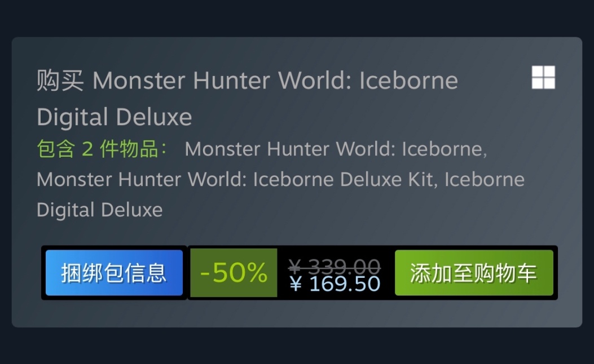The image size is (594, 364).
Task: Add the bundle via 添加至购物车 button
Action: [x=474, y=272]
